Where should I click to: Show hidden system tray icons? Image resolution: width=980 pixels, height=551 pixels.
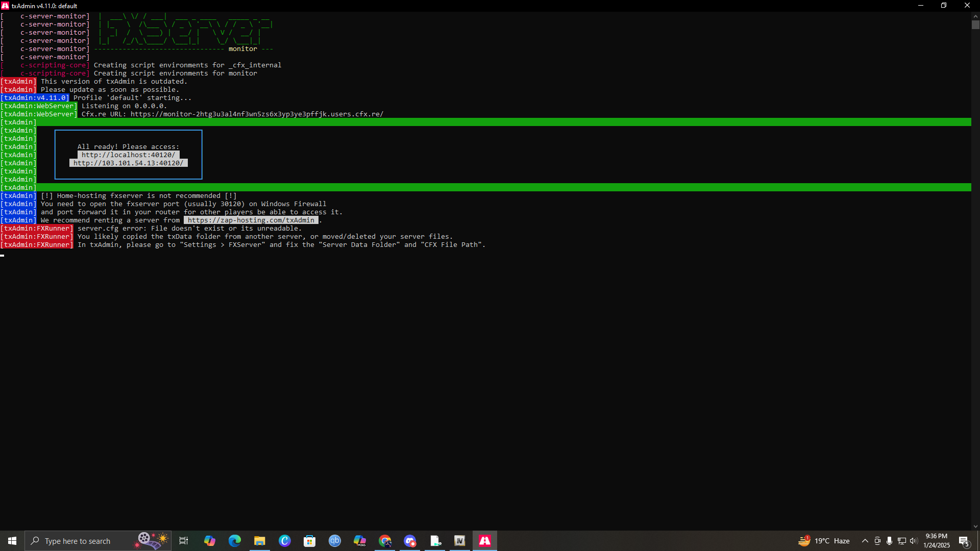[x=865, y=541]
